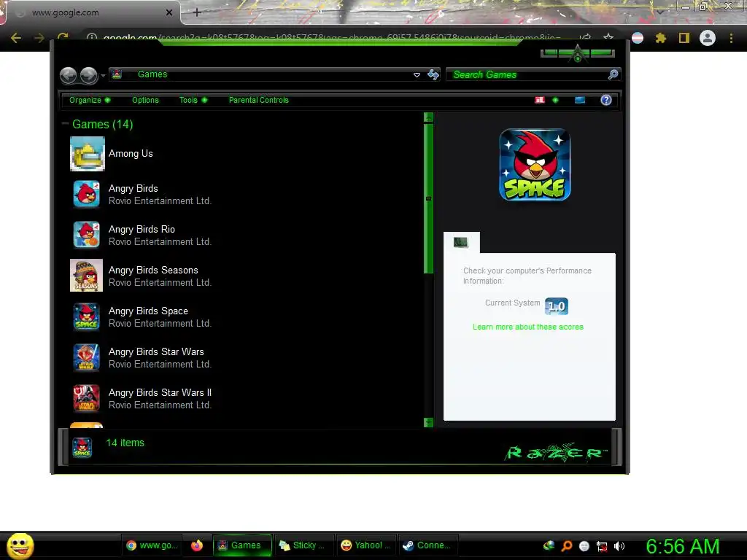The width and height of the screenshot is (747, 560).
Task: Collapse the Games (14) group
Action: pos(65,124)
